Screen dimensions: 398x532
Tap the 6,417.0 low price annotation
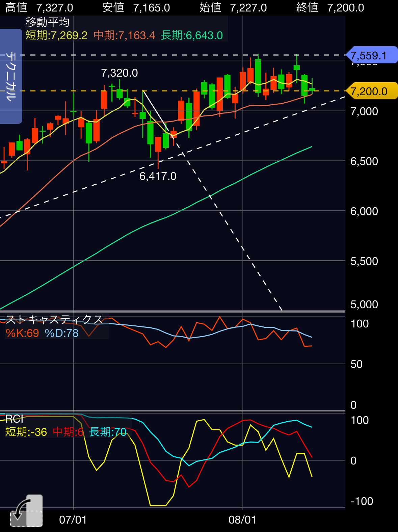point(158,176)
